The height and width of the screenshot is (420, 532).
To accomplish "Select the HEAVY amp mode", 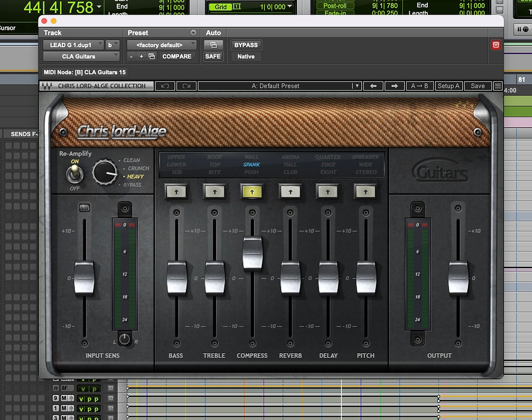I will coord(135,177).
